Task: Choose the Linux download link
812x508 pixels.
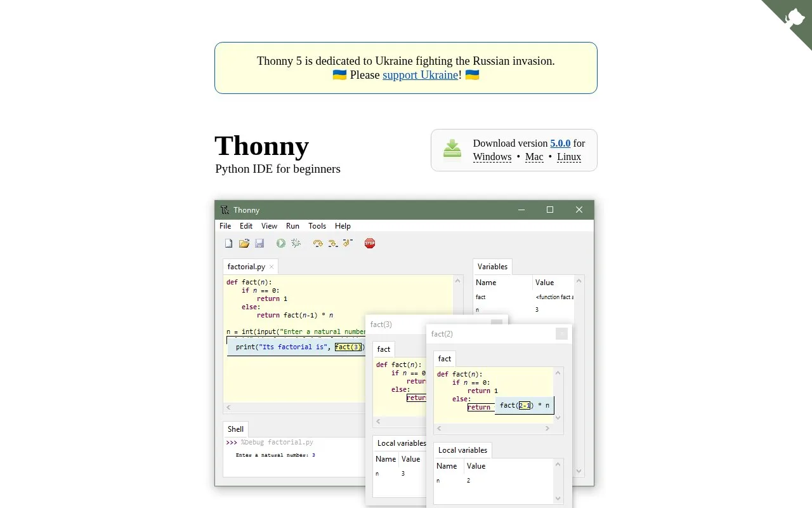Action: point(569,157)
